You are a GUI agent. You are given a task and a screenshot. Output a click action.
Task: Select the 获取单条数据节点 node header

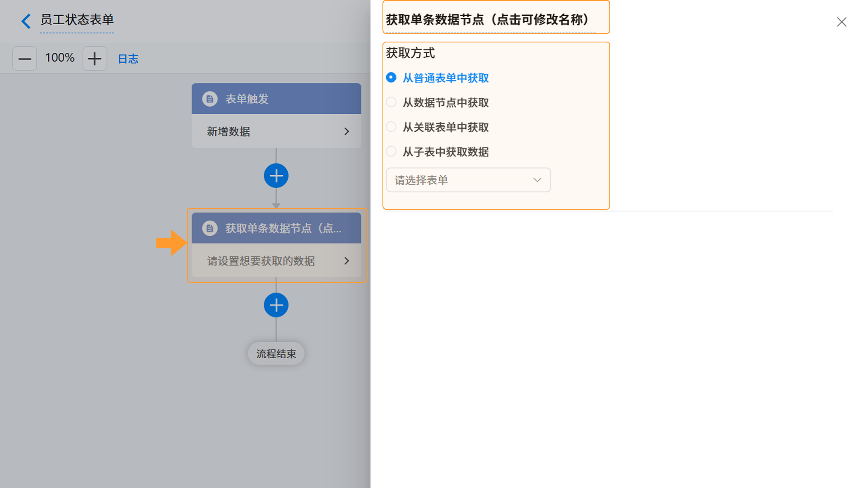pyautogui.click(x=276, y=228)
